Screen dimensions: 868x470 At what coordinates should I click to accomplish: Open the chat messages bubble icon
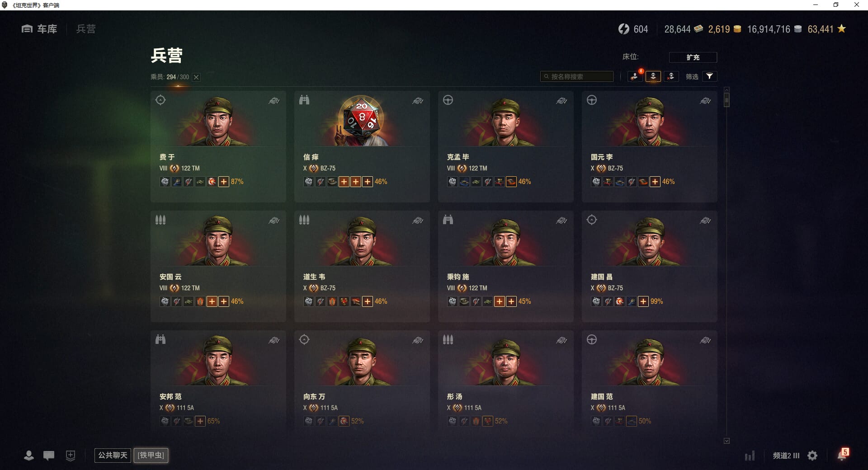coord(49,456)
